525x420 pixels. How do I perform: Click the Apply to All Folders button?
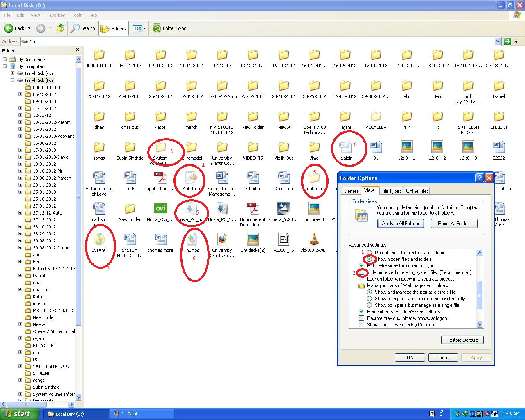[400, 224]
